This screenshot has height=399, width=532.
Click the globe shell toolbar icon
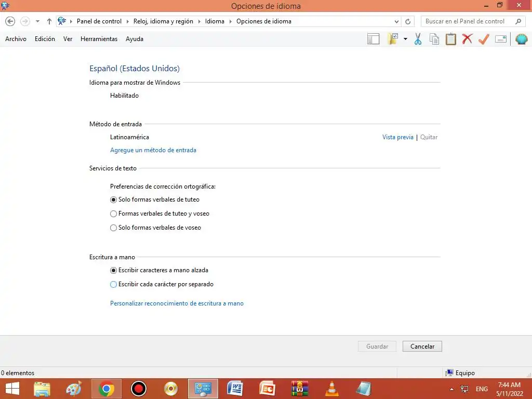[522, 39]
